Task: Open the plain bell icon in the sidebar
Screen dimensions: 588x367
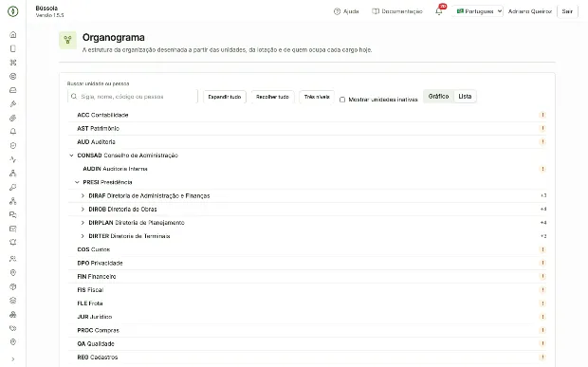Action: 12,132
